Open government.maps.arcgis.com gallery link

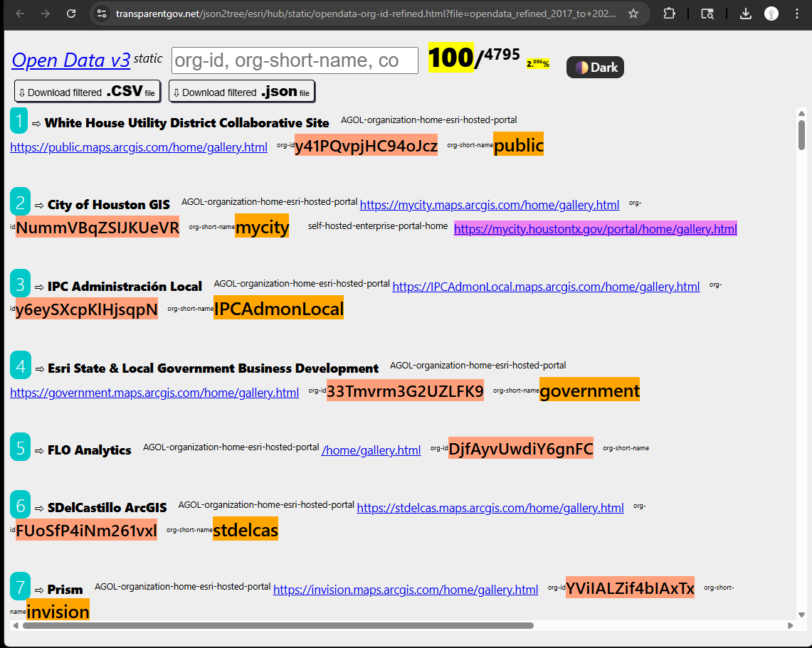pyautogui.click(x=154, y=393)
